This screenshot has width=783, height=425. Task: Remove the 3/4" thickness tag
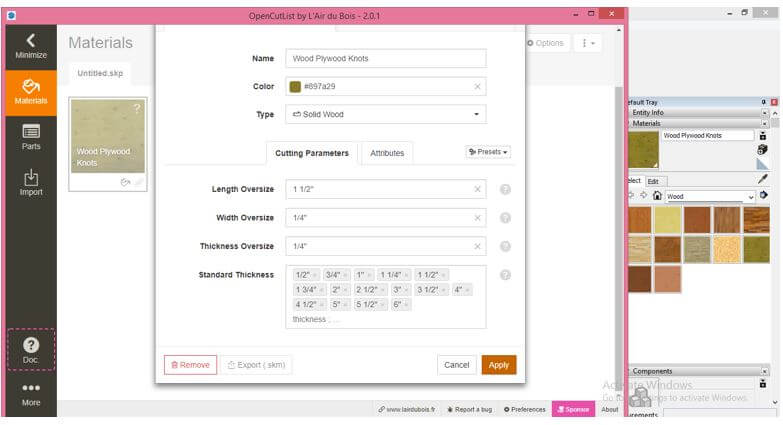[345, 275]
